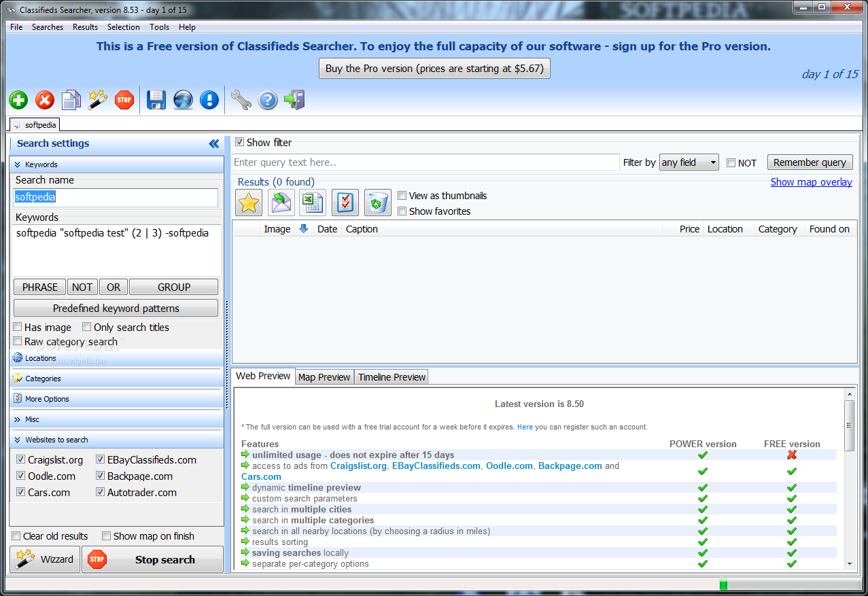Image resolution: width=868 pixels, height=596 pixels.
Task: Click the magic wand wizard toolbar icon
Action: coord(98,101)
